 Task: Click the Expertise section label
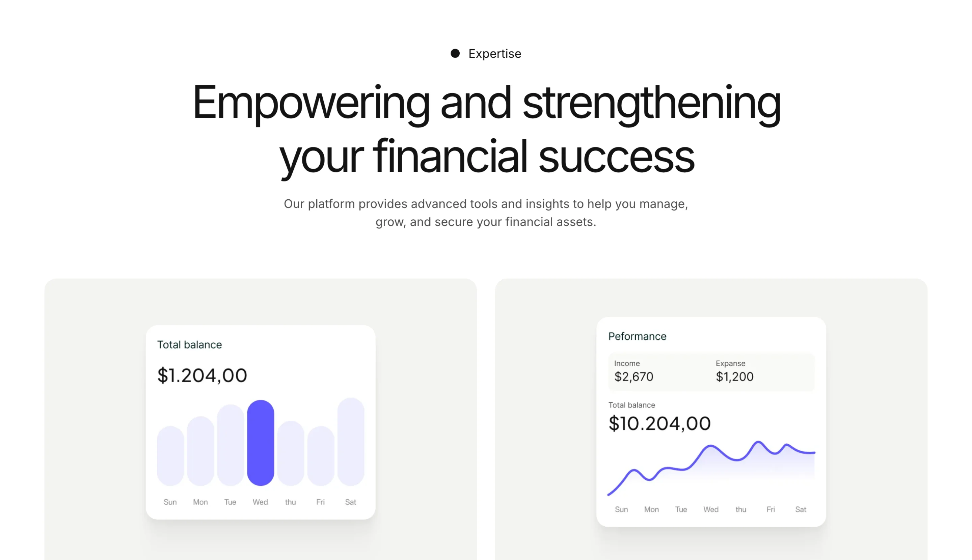494,53
